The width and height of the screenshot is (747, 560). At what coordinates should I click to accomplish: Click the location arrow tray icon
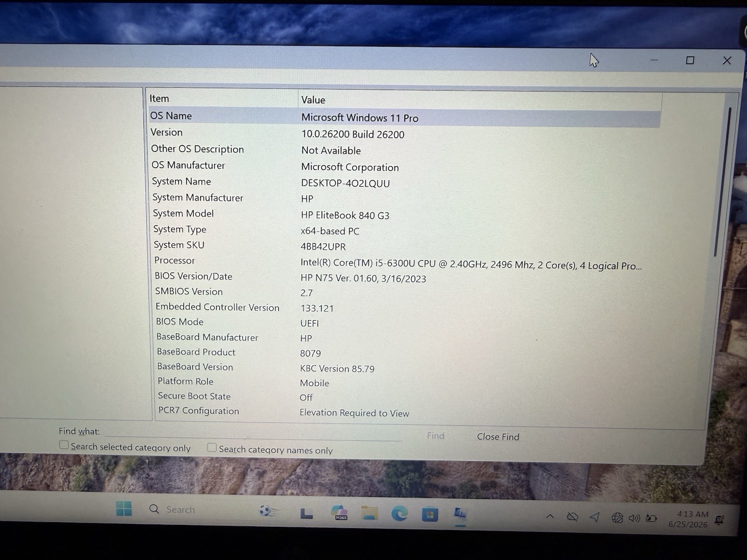[594, 517]
